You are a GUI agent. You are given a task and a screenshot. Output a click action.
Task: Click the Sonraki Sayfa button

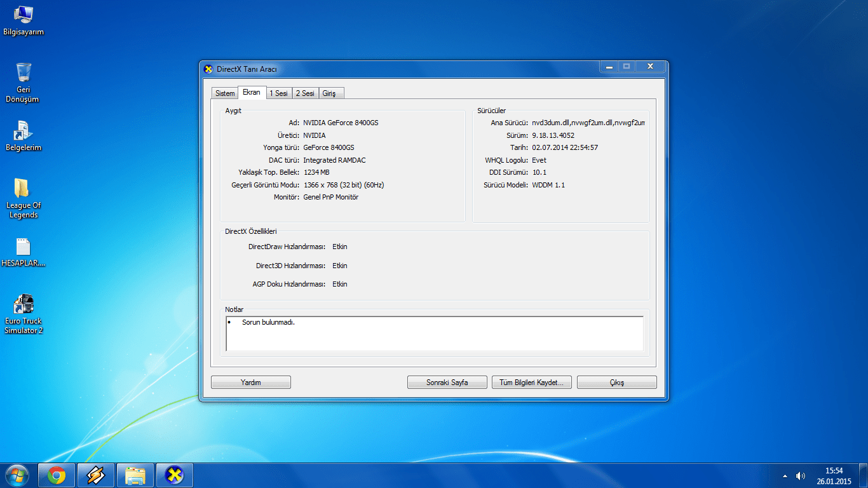pyautogui.click(x=447, y=383)
